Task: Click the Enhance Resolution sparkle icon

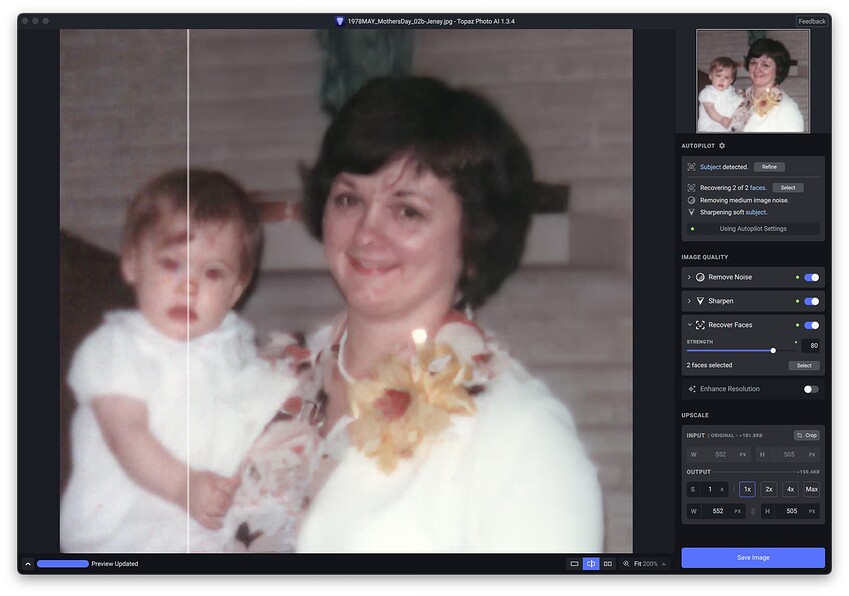Action: [x=692, y=389]
